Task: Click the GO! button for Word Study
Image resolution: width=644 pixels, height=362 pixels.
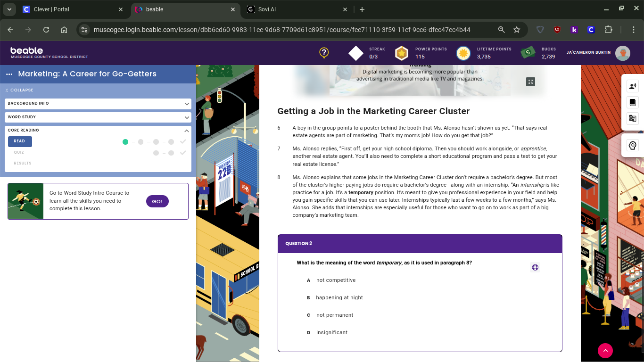Action: tap(157, 201)
